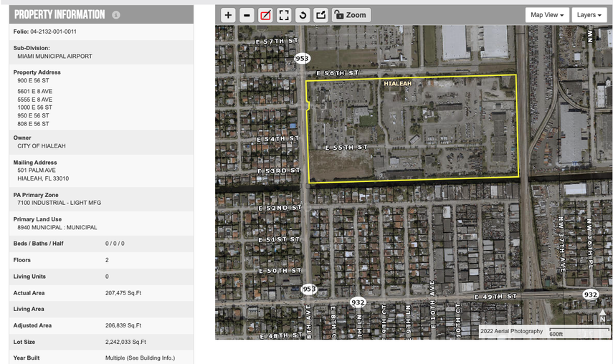Zoom in with the plus map button
Image resolution: width=613 pixels, height=364 pixels.
click(228, 15)
